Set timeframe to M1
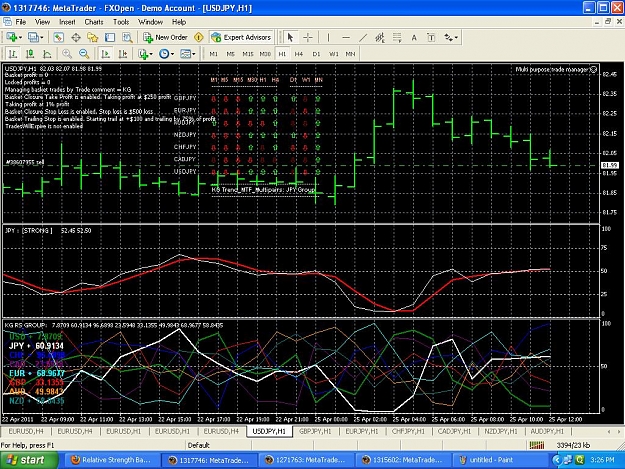This screenshot has width=625, height=469. point(214,54)
